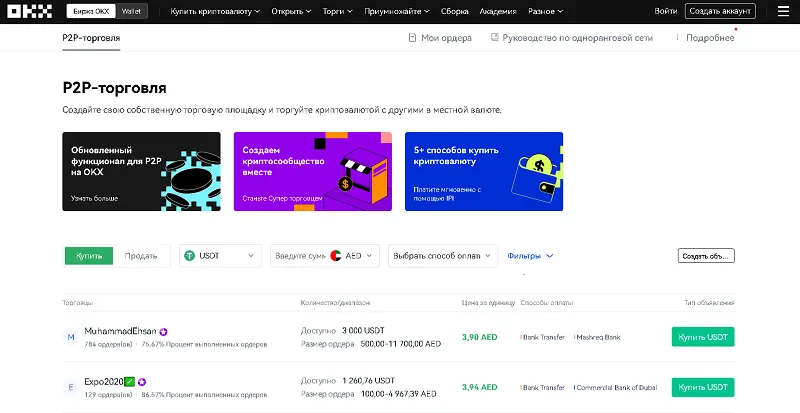Click the purple badge next to MuhammadEhsan
Image resolution: width=800 pixels, height=413 pixels.
point(163,331)
